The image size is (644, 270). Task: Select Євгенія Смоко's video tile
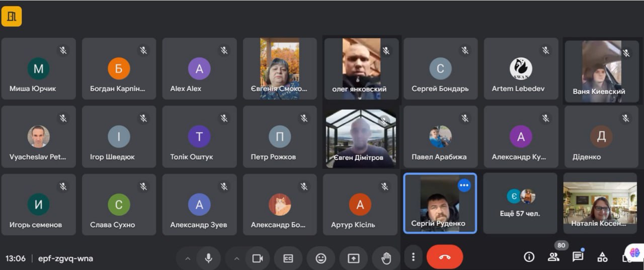click(x=280, y=69)
